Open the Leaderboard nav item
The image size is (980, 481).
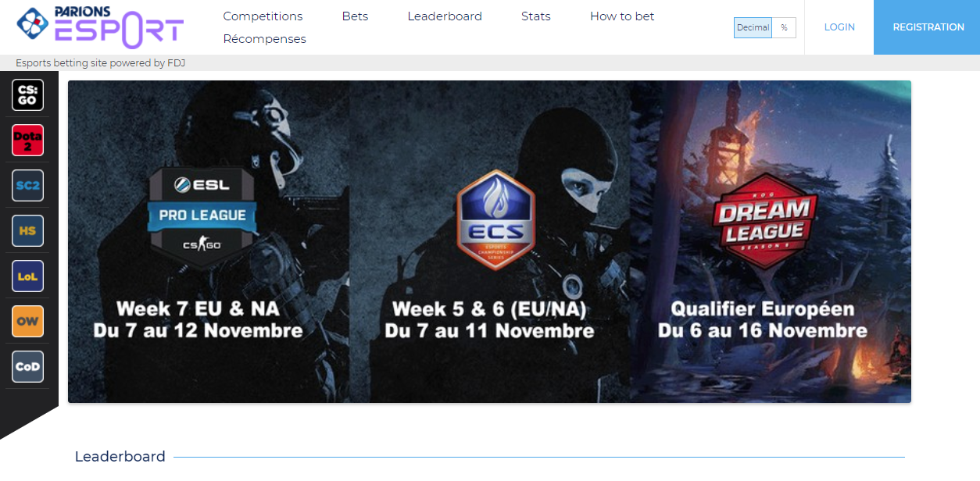tap(445, 16)
